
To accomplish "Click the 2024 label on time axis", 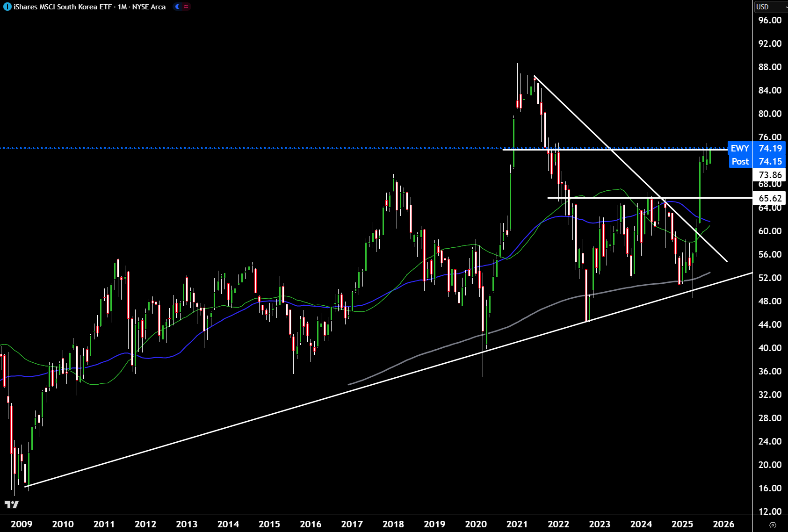I will click(641, 524).
